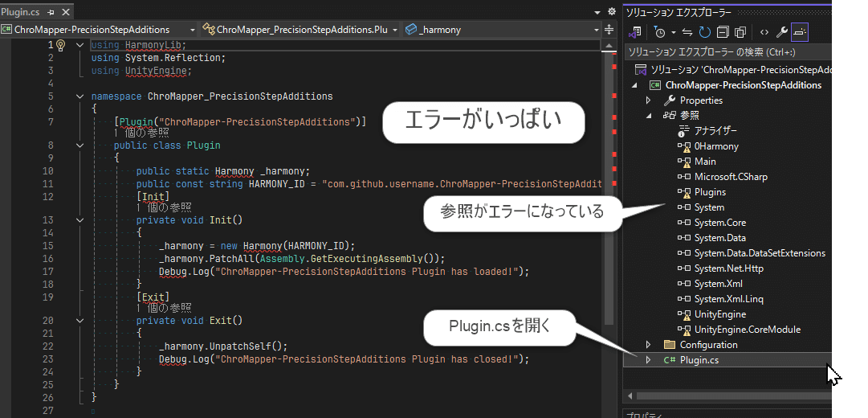Open the pending changes filter dropdown arrow
Image resolution: width=868 pixels, height=418 pixels.
tap(673, 33)
